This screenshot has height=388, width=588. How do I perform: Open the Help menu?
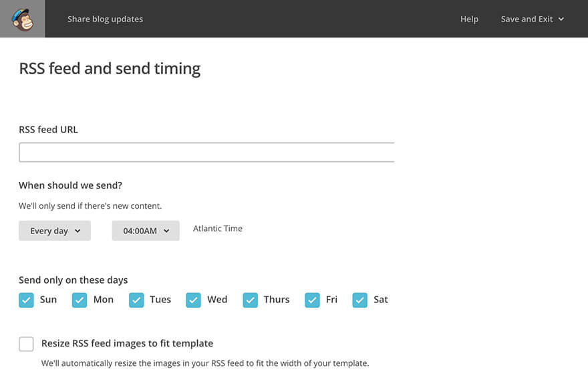coord(469,19)
